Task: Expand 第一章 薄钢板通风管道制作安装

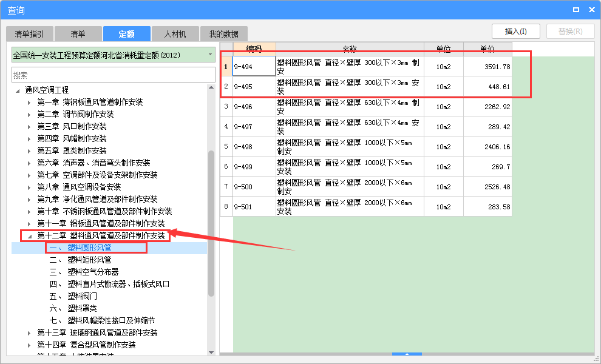Action: click(29, 103)
